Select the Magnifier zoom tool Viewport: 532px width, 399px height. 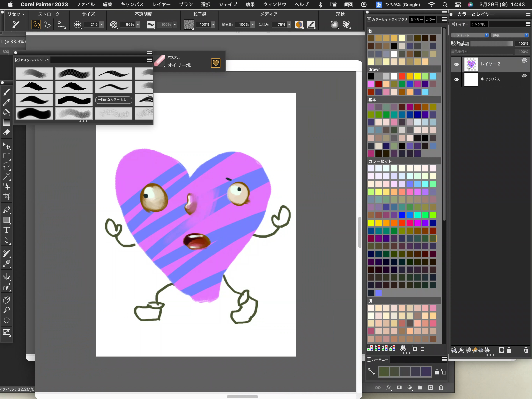[x=6, y=310]
